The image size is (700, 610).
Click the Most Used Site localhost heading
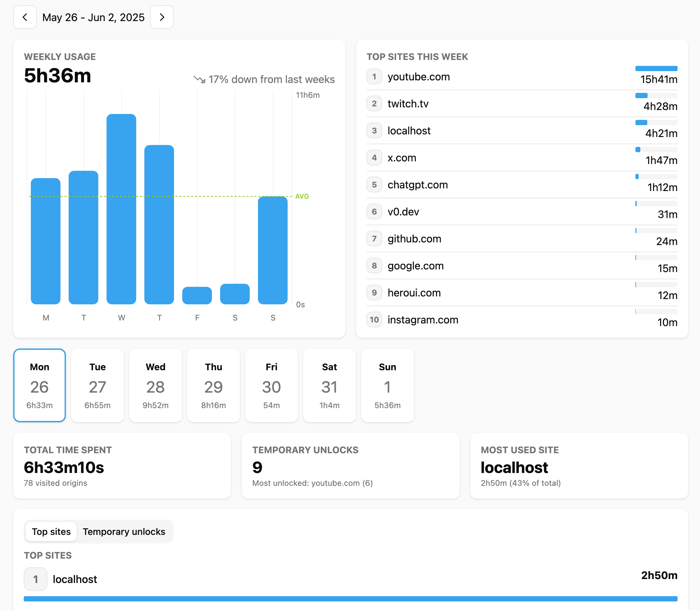(514, 467)
